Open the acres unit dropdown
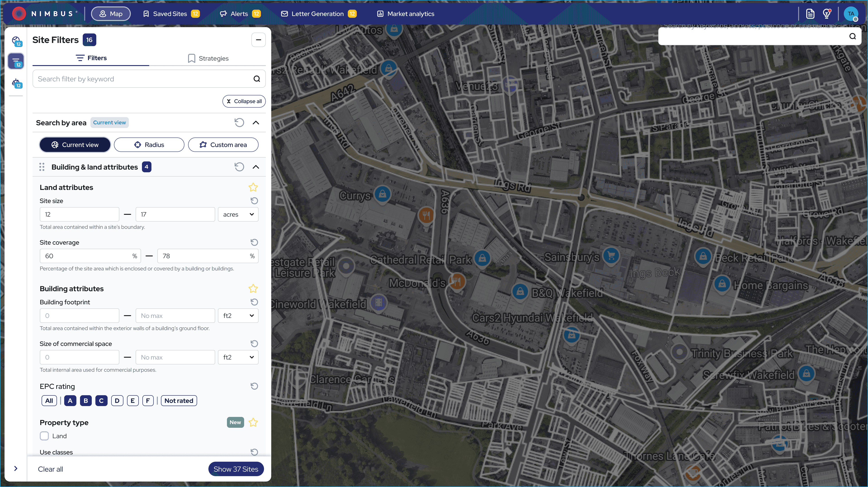 click(238, 214)
